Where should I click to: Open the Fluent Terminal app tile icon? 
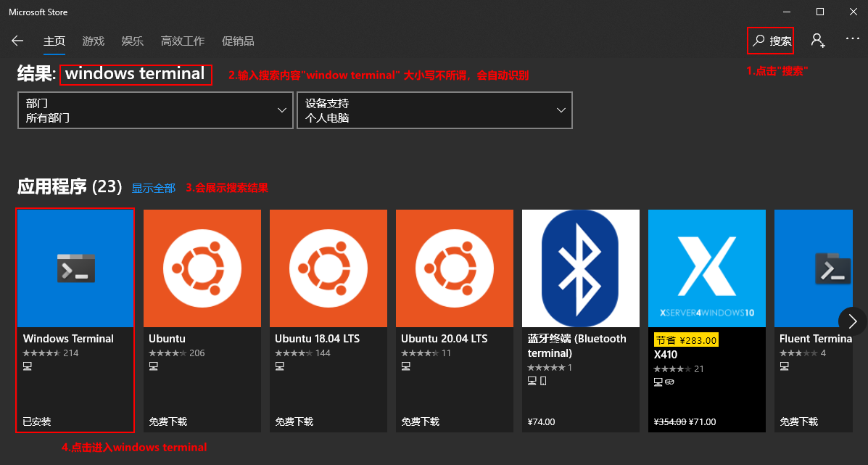813,268
